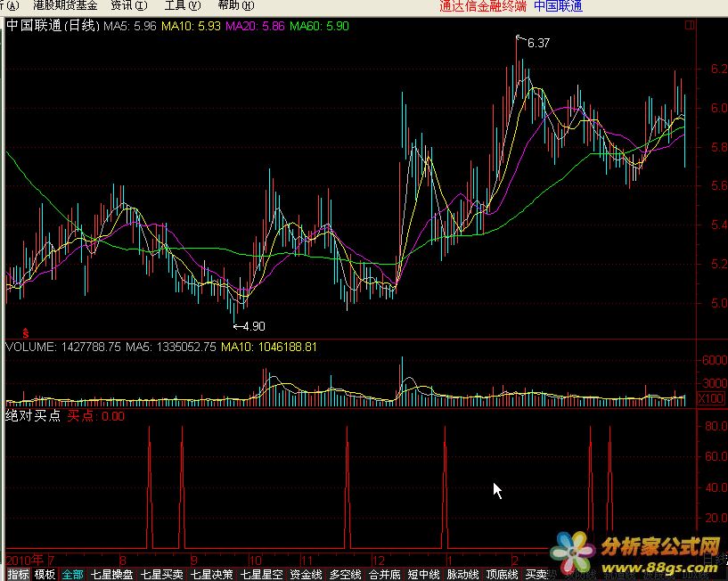Click the month 10 date axis marker
The image size is (728, 581).
point(256,561)
